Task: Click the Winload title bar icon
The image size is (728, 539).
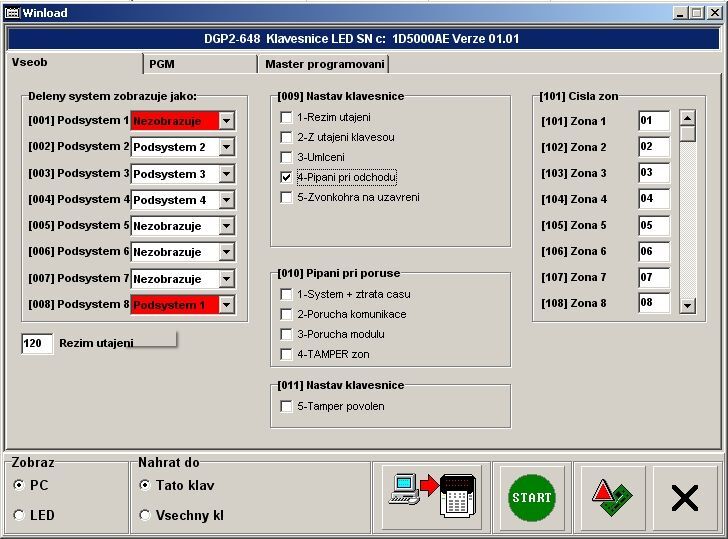Action: pos(13,13)
